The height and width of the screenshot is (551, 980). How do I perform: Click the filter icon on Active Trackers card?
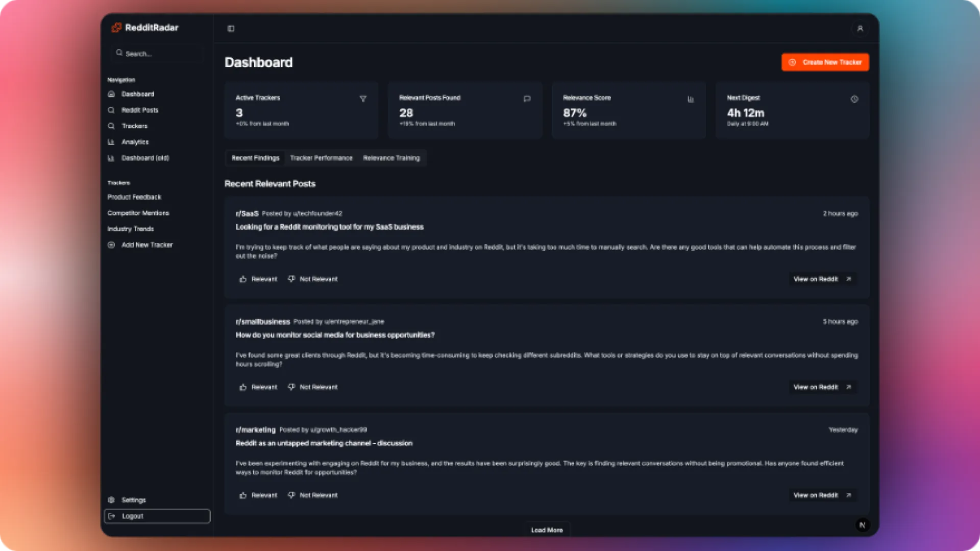[363, 99]
